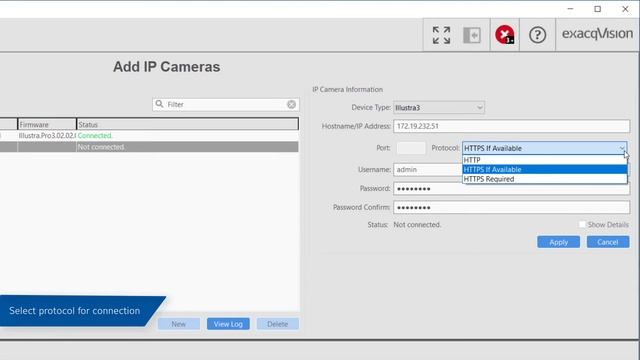The width and height of the screenshot is (640, 360).
Task: Click into the Port field
Action: click(411, 148)
